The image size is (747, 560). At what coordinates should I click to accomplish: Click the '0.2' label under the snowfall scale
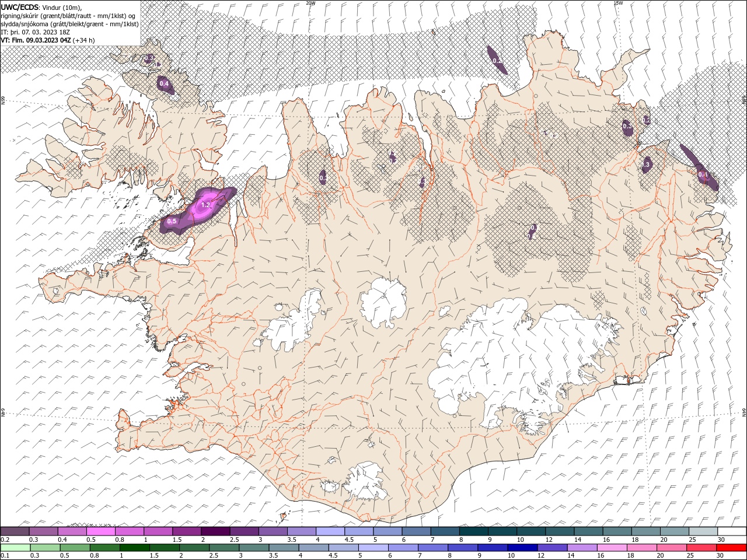pyautogui.click(x=5, y=540)
